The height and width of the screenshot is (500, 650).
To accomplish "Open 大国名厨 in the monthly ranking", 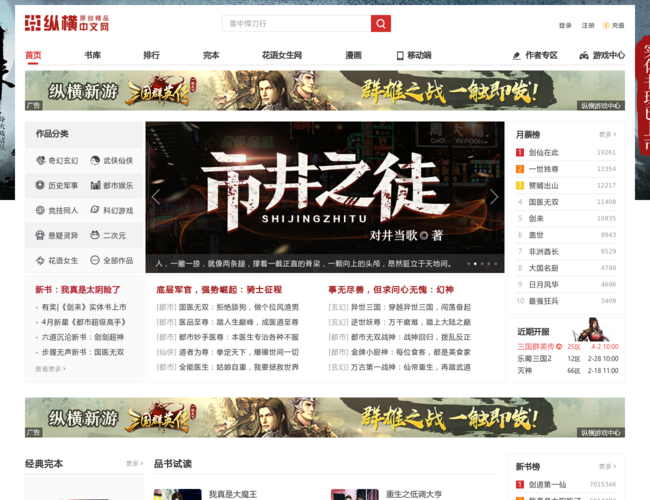I will click(x=543, y=268).
